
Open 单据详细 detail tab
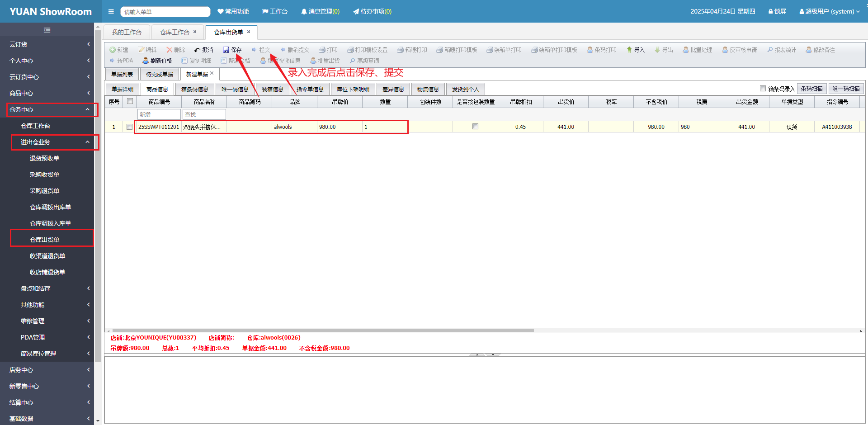tap(123, 89)
